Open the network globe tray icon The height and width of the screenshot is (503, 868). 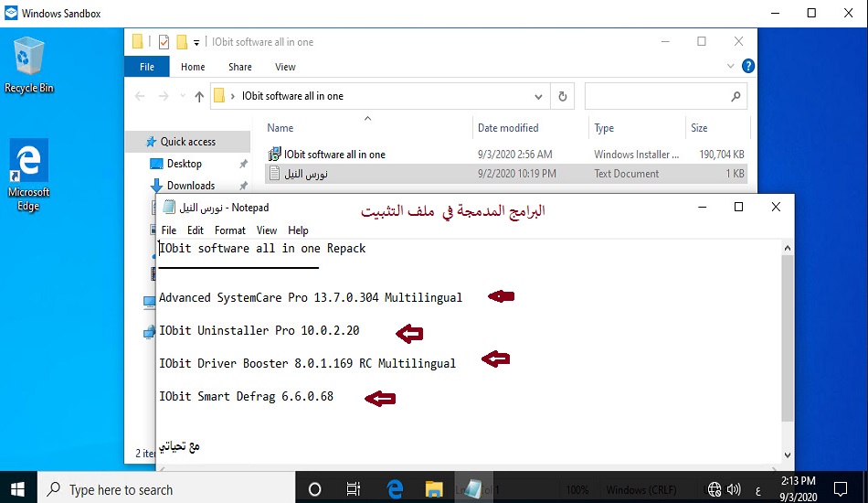(x=715, y=489)
